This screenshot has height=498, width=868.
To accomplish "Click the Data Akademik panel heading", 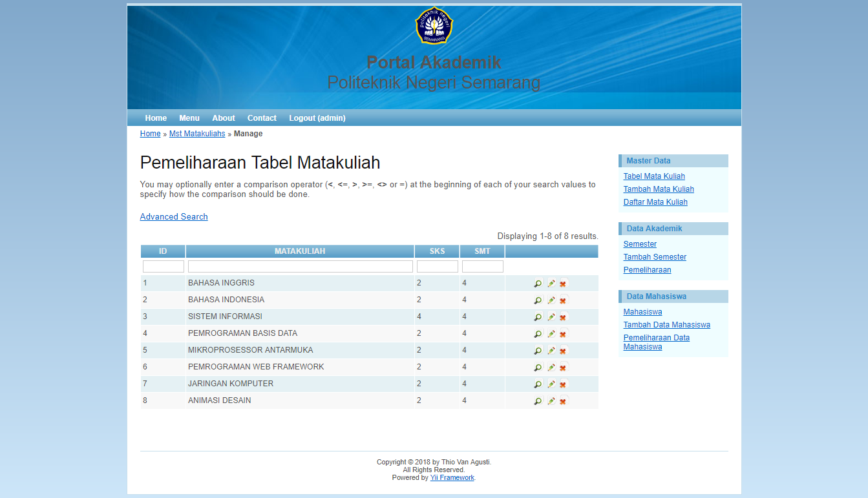I will pos(673,229).
